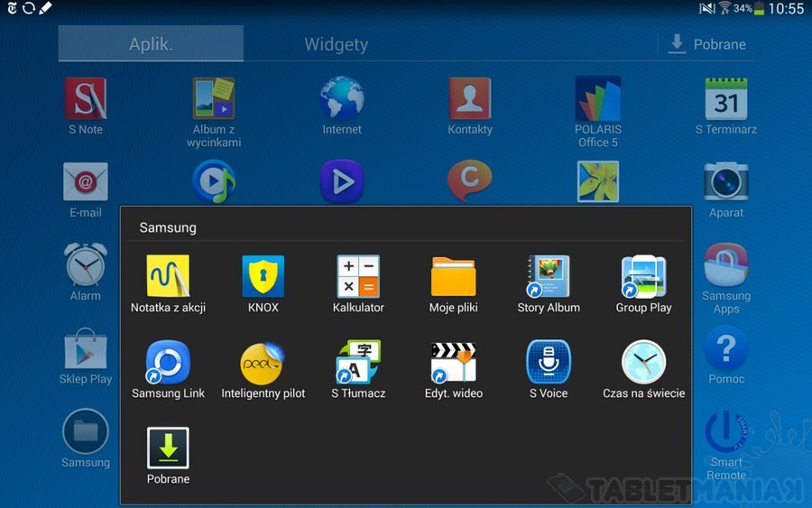Screen dimensions: 812x508
Task: Open the Internet browser globe icon
Action: point(342,98)
